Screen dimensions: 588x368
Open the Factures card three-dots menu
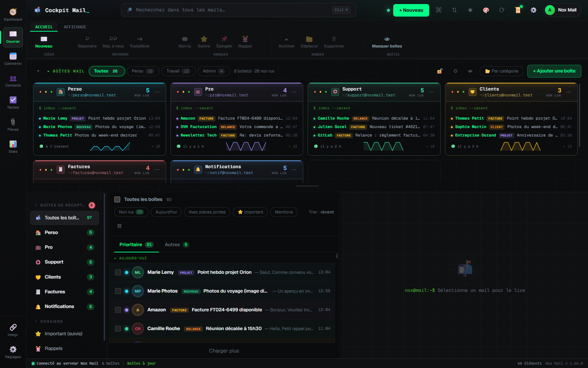coord(157,170)
